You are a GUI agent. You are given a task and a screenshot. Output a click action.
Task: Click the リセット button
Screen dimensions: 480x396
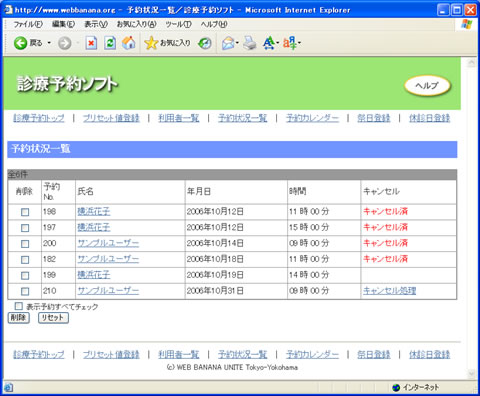[x=53, y=318]
